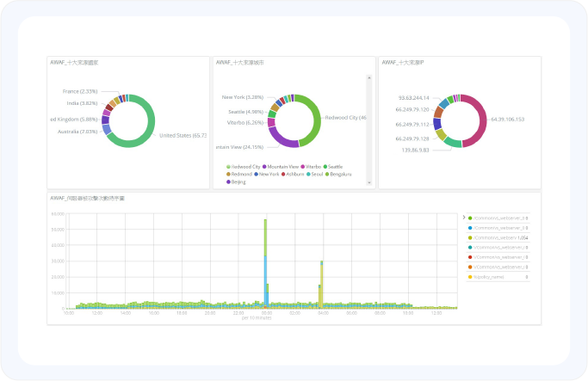
Task: Click the Viterbo legend dot
Action: tap(303, 166)
